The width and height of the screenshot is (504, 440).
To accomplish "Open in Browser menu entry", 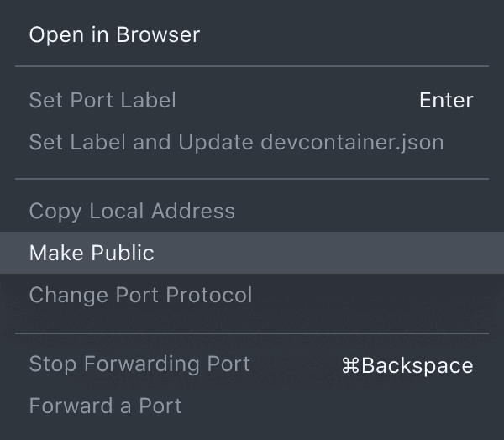I will click(x=114, y=35).
